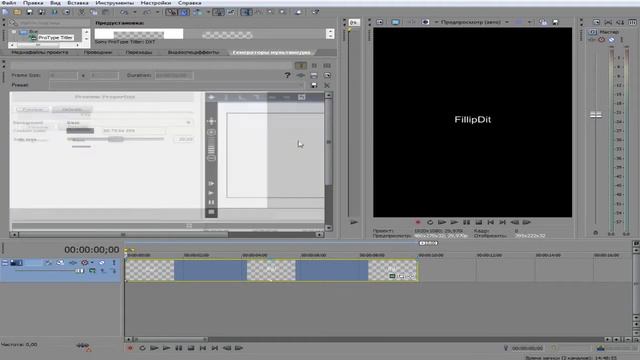
Task: Click the pause button below preview
Action: [466, 222]
